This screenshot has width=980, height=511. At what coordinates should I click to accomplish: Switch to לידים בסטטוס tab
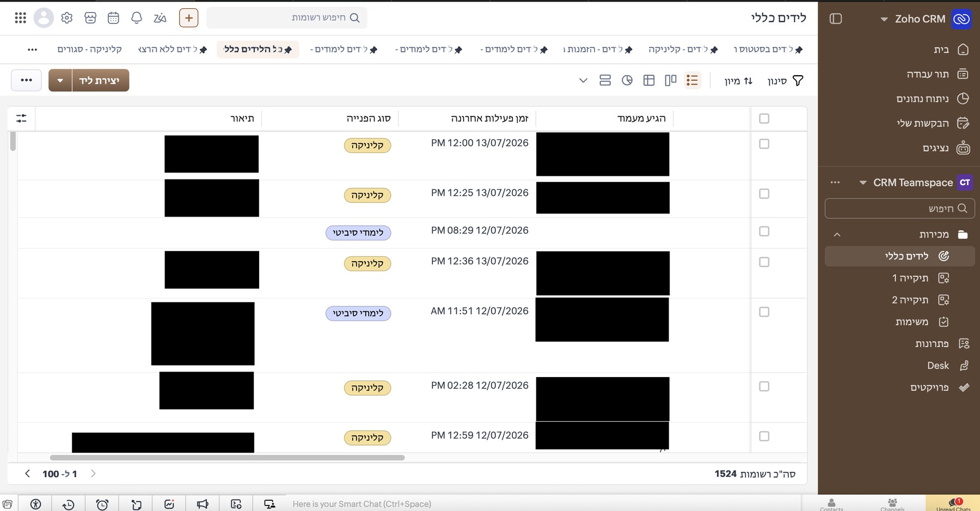pos(768,50)
